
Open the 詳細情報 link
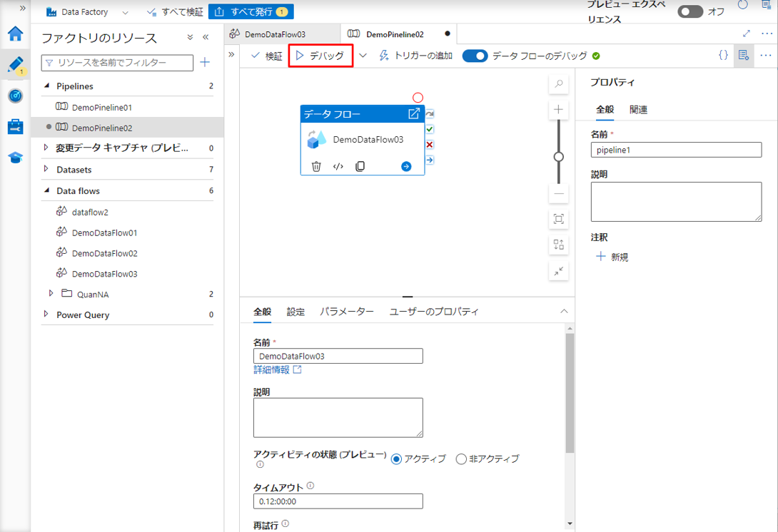[278, 370]
